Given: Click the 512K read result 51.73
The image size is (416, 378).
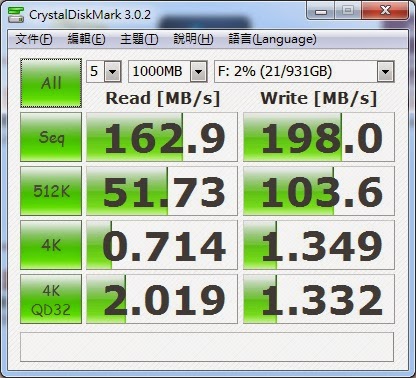Looking at the screenshot, I should [x=162, y=191].
